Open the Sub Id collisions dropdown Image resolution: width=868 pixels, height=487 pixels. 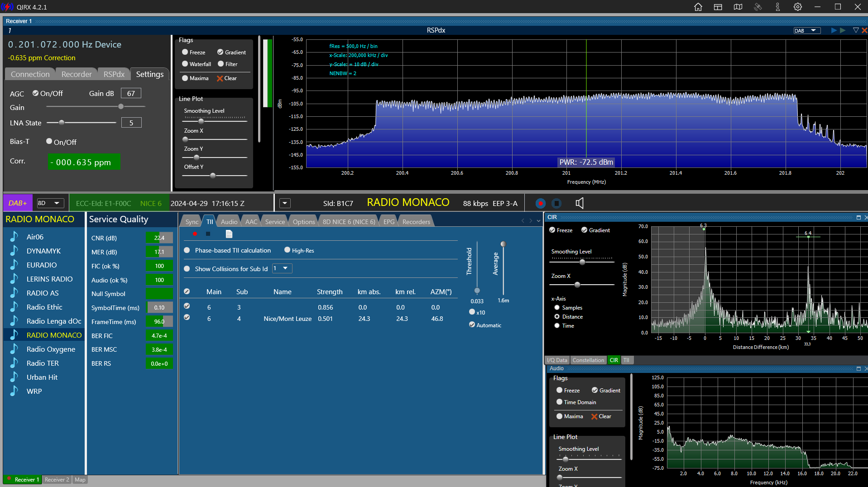pyautogui.click(x=282, y=268)
